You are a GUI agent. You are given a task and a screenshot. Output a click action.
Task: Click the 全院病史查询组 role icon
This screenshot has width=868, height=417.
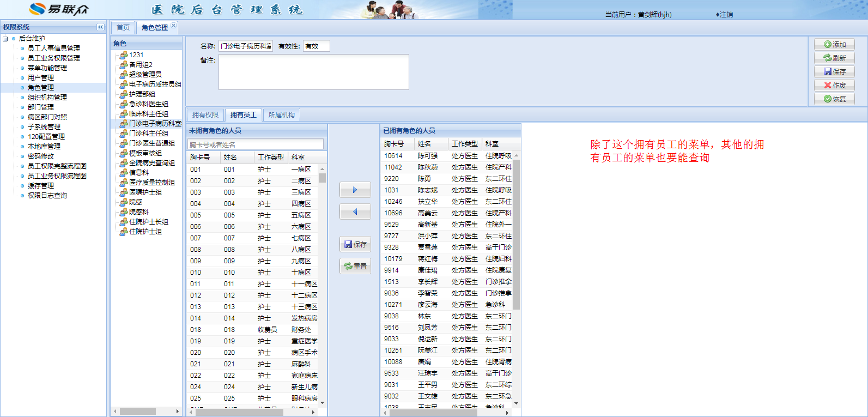(x=124, y=163)
